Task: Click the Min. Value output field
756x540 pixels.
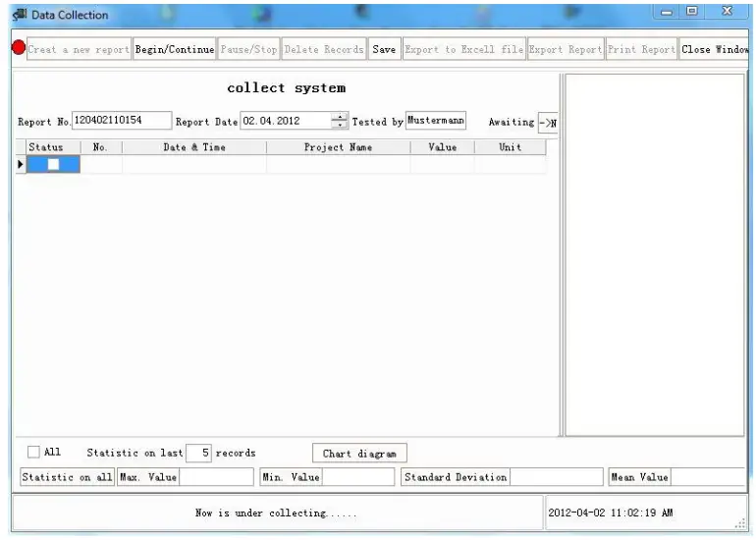Action: pyautogui.click(x=358, y=477)
